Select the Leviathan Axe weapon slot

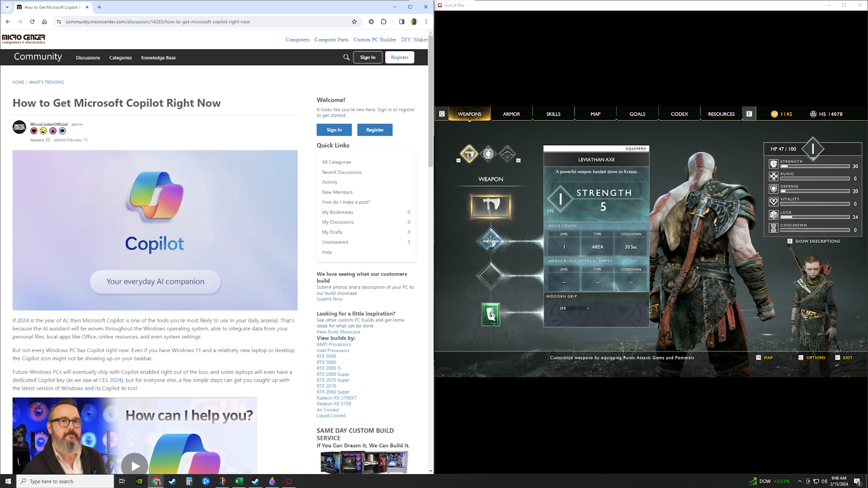coord(491,206)
